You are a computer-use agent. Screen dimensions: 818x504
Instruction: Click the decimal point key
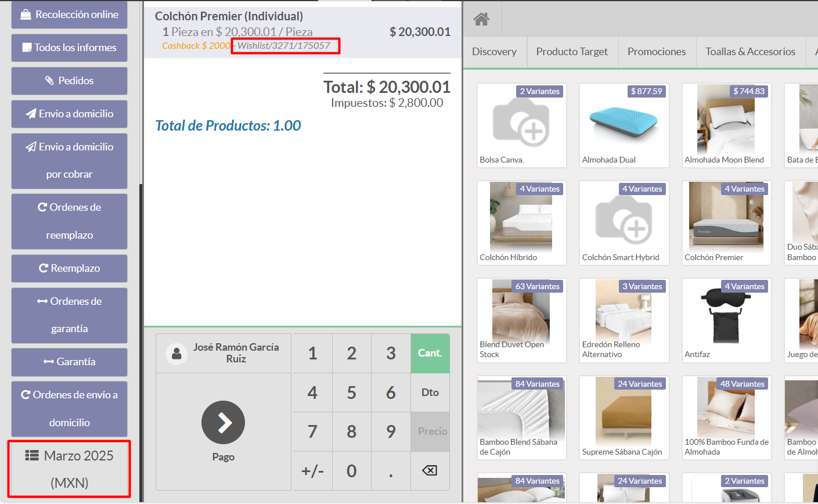(391, 470)
